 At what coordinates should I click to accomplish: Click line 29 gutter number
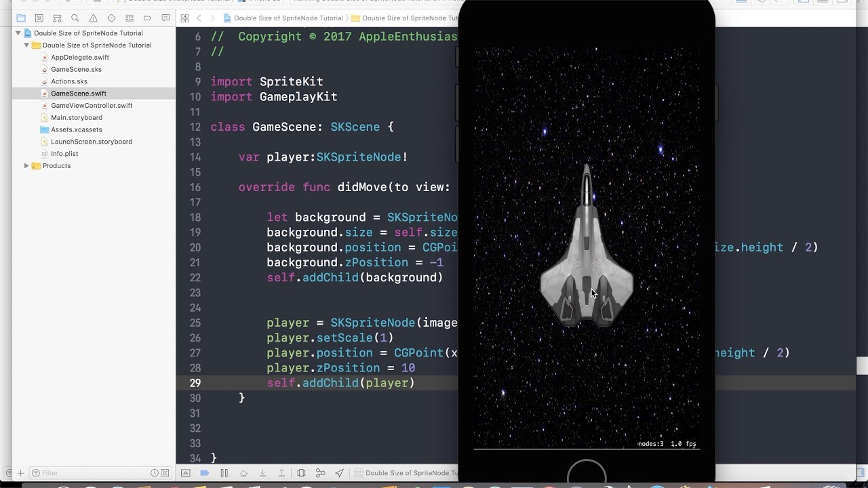[195, 383]
